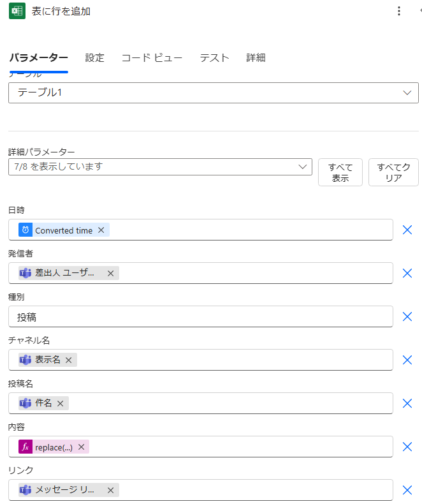Remove the 表示名 token from チャネル名
This screenshot has width=422, height=504.
coord(69,360)
